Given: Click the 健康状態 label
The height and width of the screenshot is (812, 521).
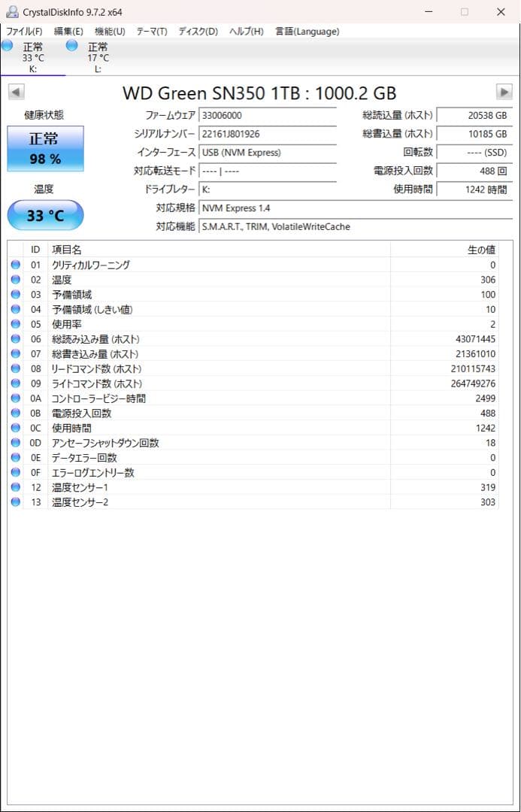Looking at the screenshot, I should pyautogui.click(x=44, y=115).
